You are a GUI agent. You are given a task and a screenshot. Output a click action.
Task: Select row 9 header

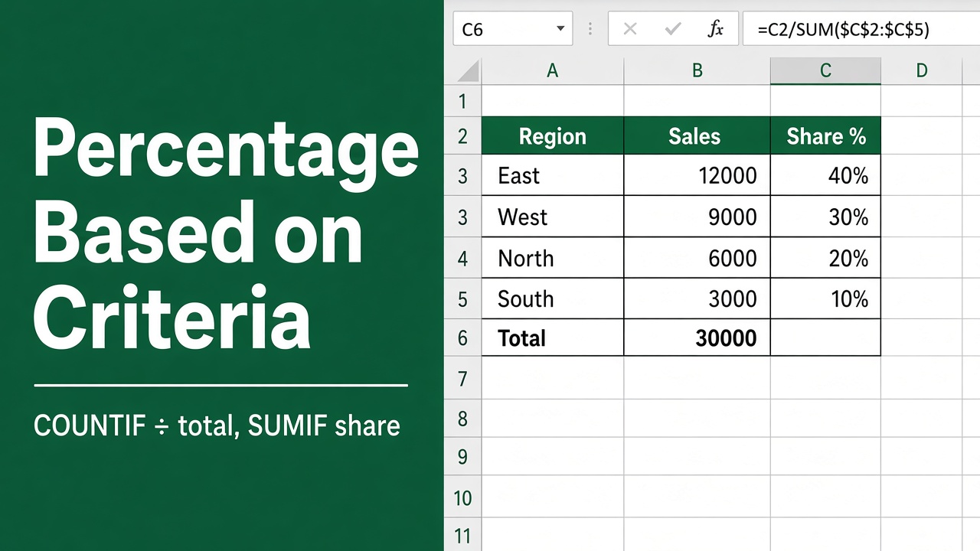pyautogui.click(x=462, y=457)
